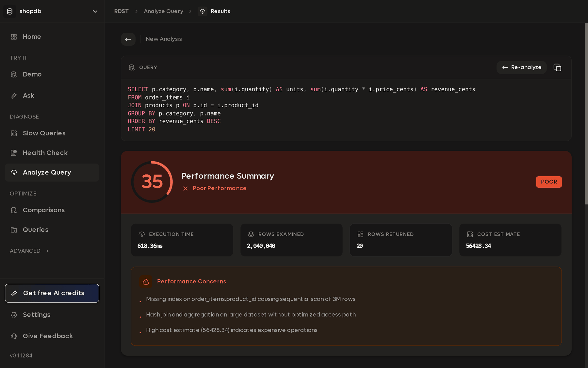This screenshot has height=368, width=588.
Task: Click the Demo database icon
Action: pyautogui.click(x=14, y=74)
